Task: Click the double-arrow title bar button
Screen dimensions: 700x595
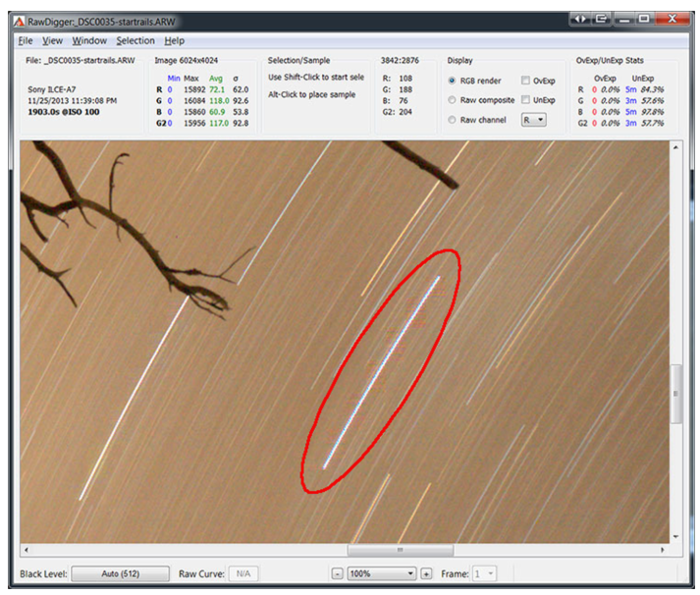Action: tap(580, 19)
